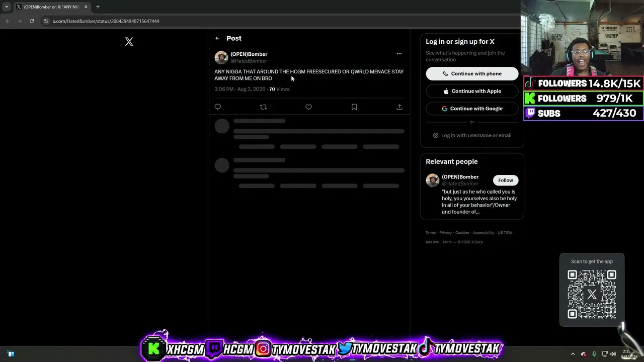Like the post with the heart icon
This screenshot has height=362, width=644.
(308, 107)
